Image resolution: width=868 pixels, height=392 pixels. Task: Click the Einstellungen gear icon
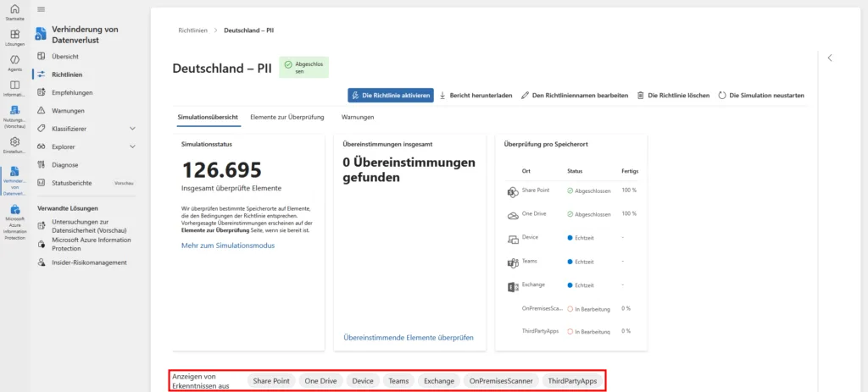tap(14, 142)
